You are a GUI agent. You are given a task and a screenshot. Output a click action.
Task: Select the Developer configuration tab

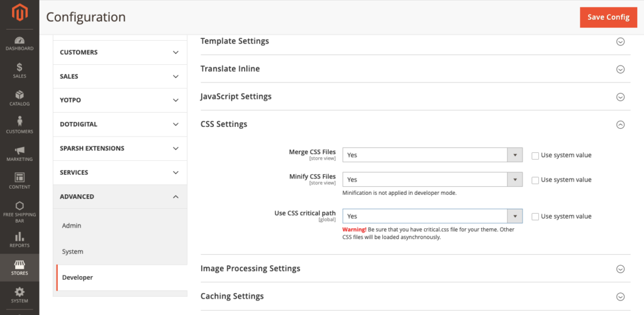click(121, 277)
